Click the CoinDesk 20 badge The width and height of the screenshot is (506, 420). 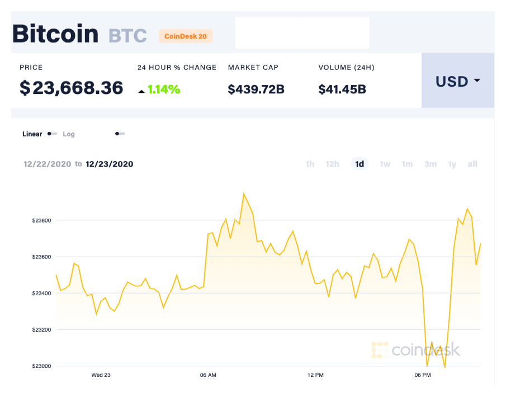tap(186, 36)
